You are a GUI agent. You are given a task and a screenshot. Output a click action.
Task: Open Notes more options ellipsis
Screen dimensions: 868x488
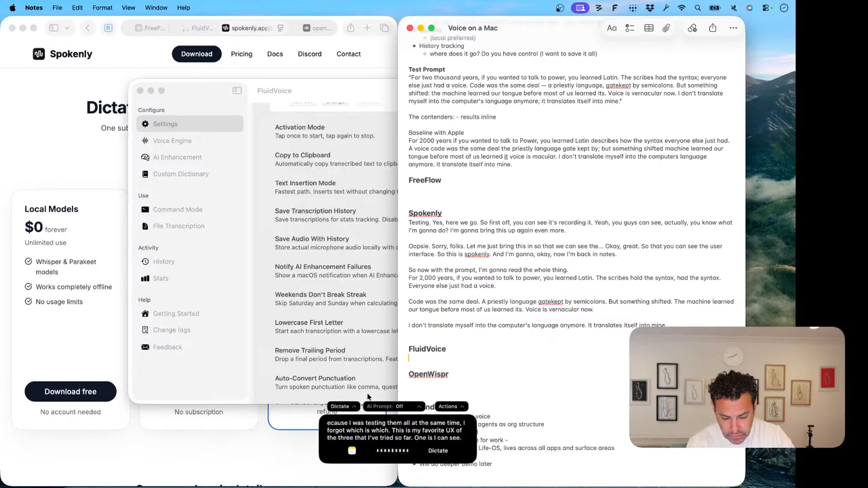point(733,28)
